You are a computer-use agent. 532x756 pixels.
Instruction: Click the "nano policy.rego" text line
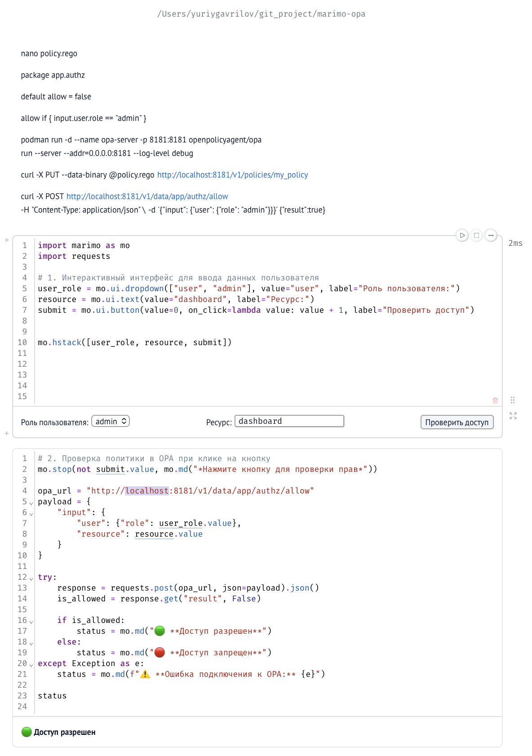[x=49, y=53]
